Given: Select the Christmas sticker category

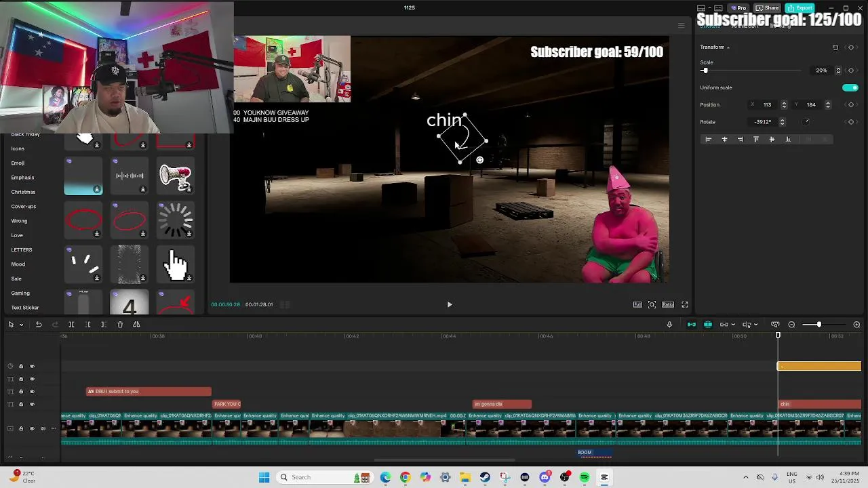Looking at the screenshot, I should click(x=23, y=192).
